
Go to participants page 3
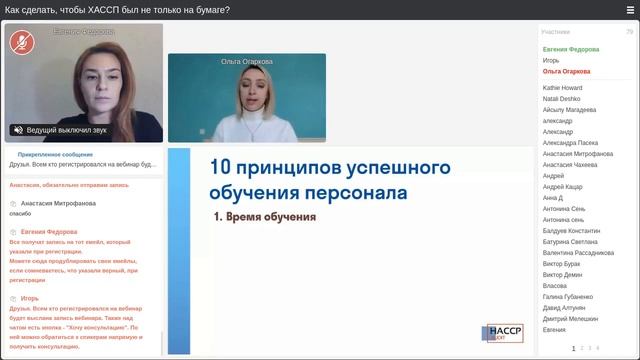point(590,348)
